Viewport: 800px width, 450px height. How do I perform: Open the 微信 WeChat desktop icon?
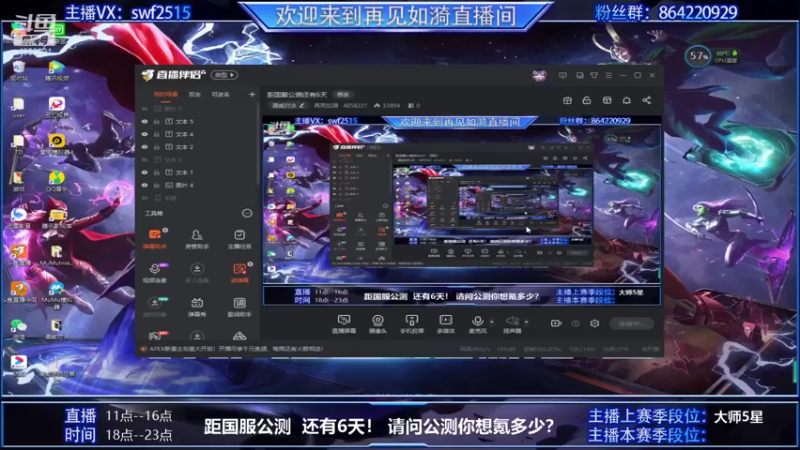(18, 329)
